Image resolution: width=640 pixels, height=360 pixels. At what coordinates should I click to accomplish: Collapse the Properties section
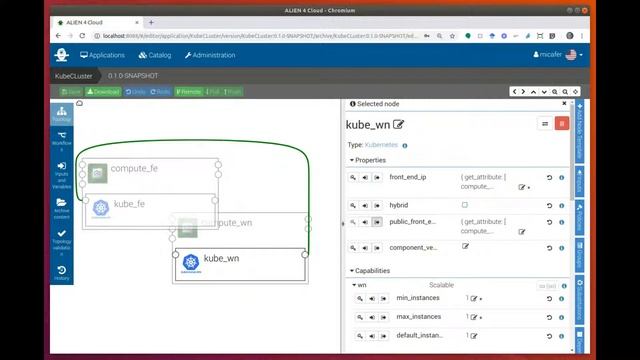(368, 160)
